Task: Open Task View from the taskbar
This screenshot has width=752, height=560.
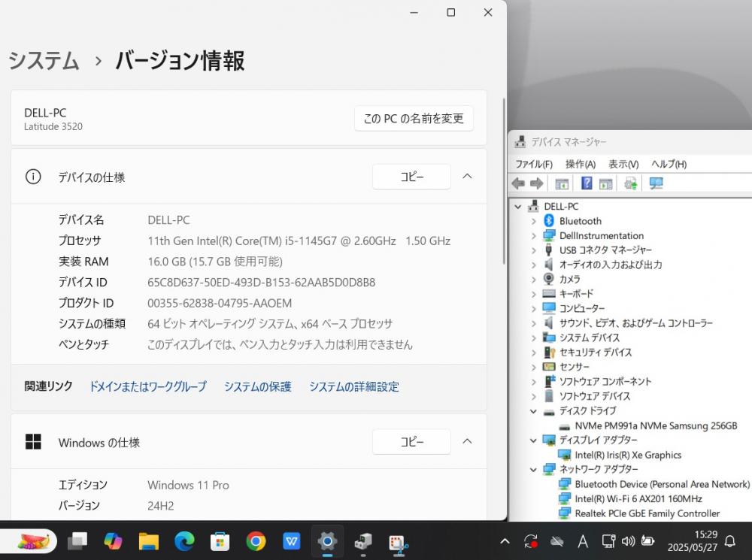Action: point(77,541)
